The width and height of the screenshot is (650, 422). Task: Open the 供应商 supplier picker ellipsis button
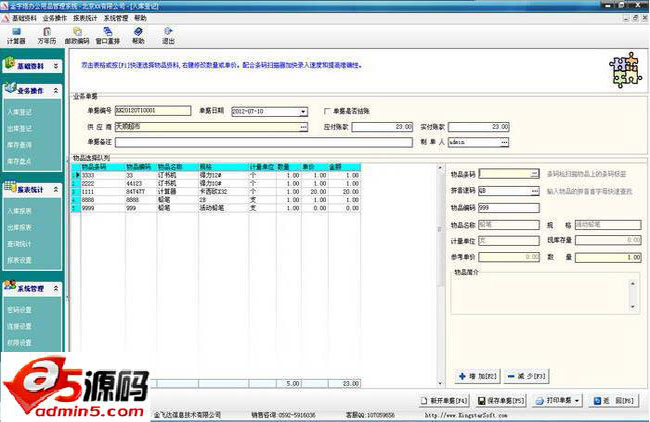point(303,127)
